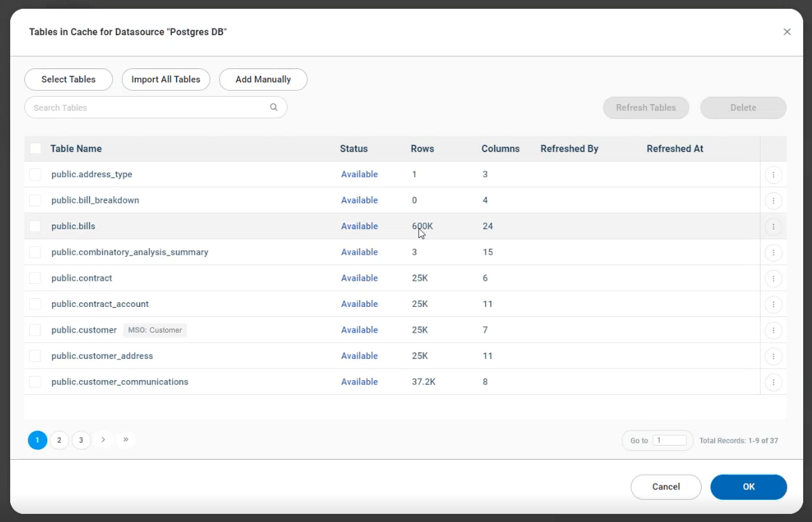Close the Tables in Cache dialog
The width and height of the screenshot is (812, 522).
click(x=787, y=32)
